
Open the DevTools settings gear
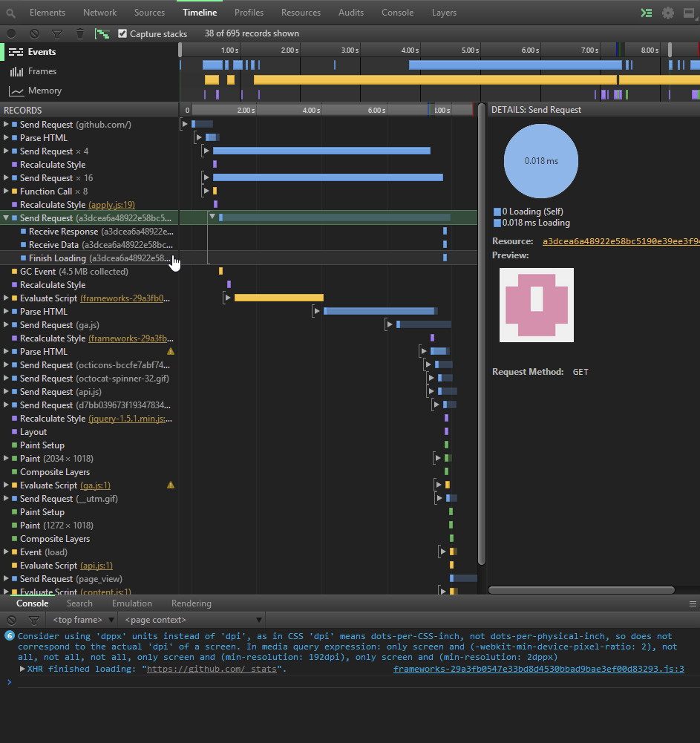click(x=668, y=13)
